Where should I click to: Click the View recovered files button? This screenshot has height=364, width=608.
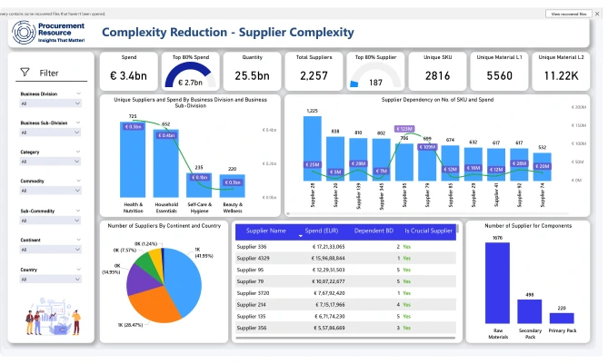pos(572,14)
